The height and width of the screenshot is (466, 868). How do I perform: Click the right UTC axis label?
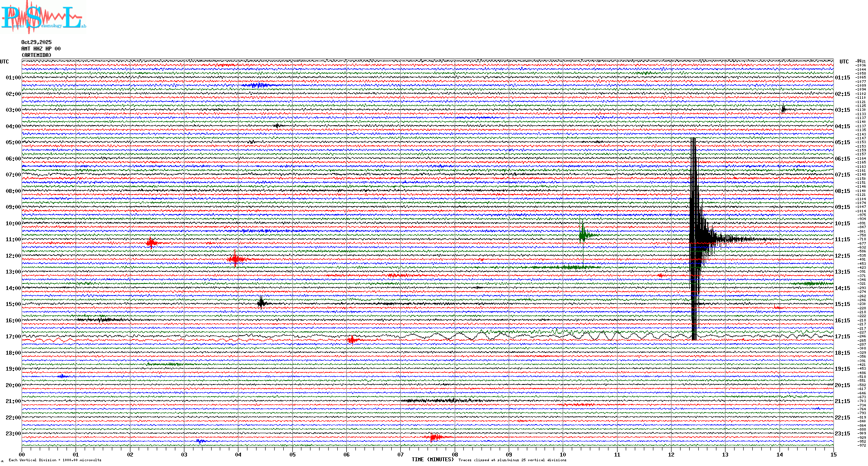(844, 62)
